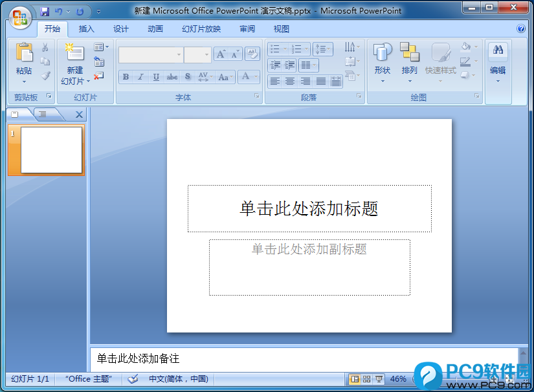Increase the list indent level

(290, 65)
